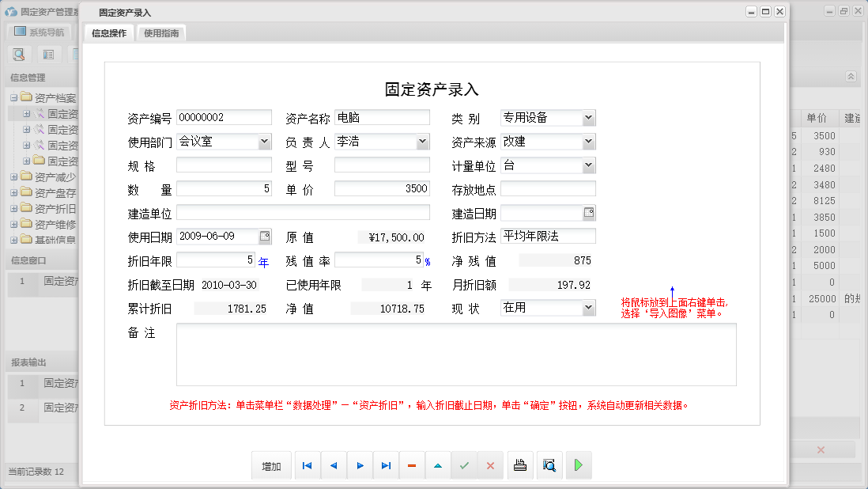Click the next-record arrow icon
The height and width of the screenshot is (489, 868).
(x=360, y=465)
